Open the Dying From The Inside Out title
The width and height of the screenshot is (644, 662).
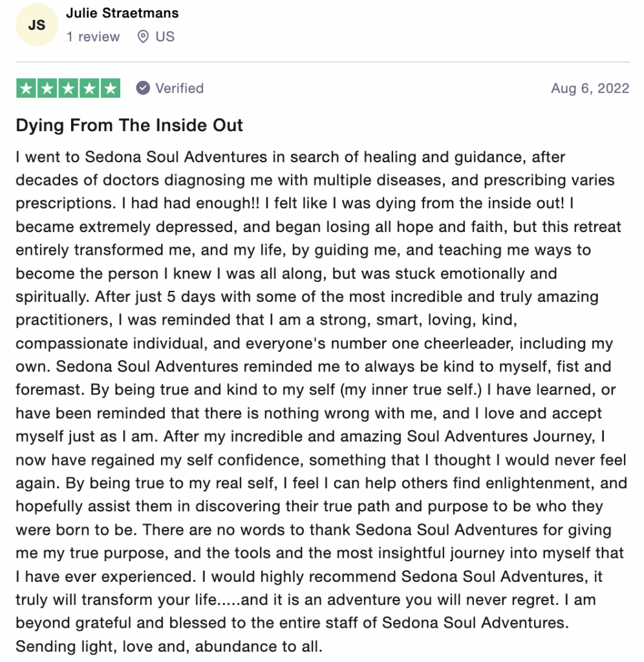click(129, 125)
